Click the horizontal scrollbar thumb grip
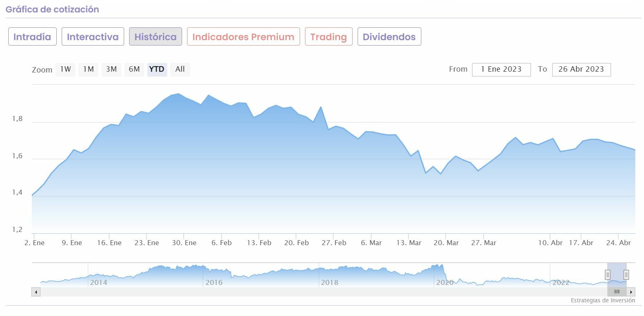The height and width of the screenshot is (316, 644). click(617, 292)
